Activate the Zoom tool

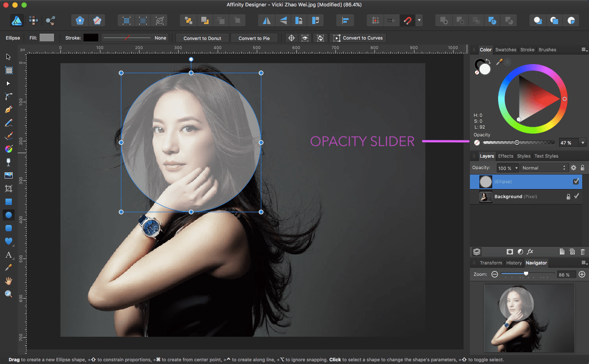tap(8, 294)
